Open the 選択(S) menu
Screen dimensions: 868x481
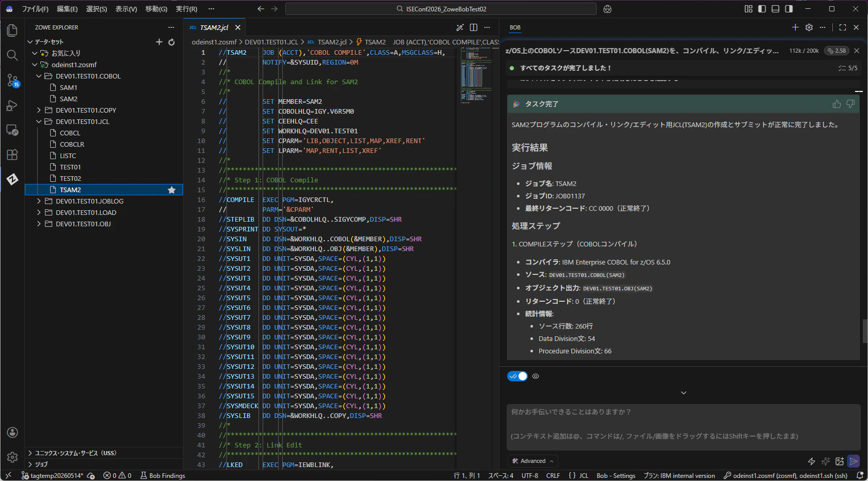97,9
